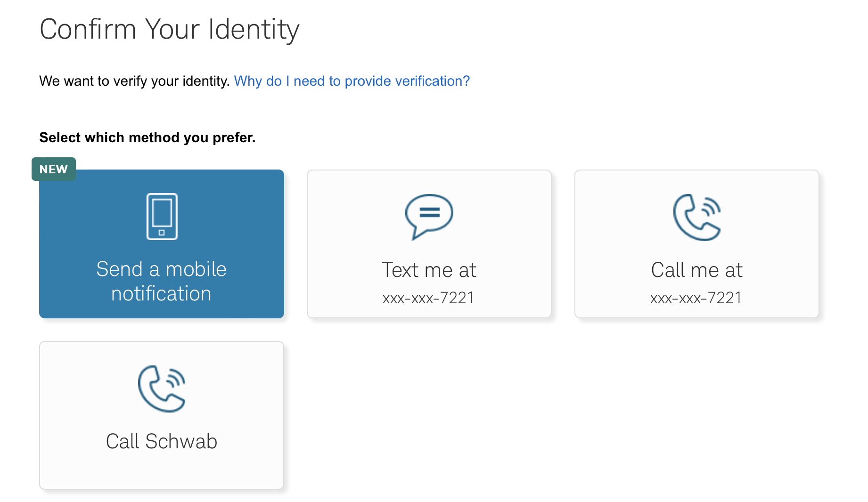868x502 pixels.
Task: Open Why do I need to provide verification link
Action: click(x=352, y=81)
